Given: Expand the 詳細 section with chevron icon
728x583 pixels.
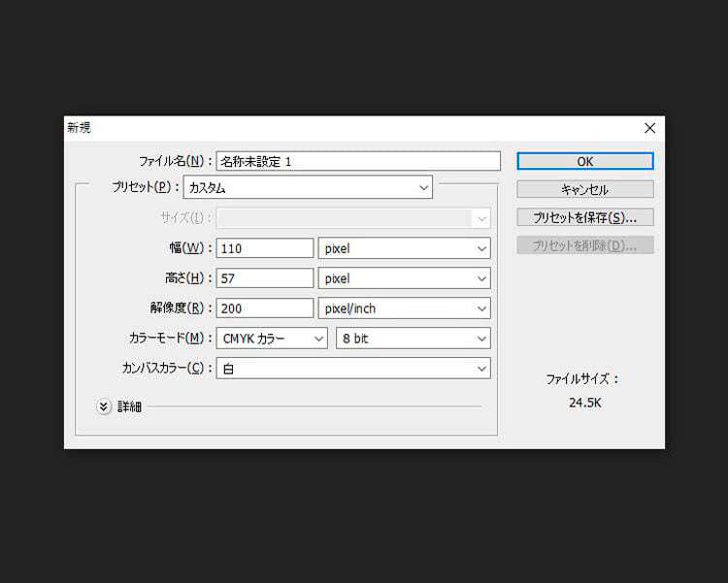Looking at the screenshot, I should (105, 406).
